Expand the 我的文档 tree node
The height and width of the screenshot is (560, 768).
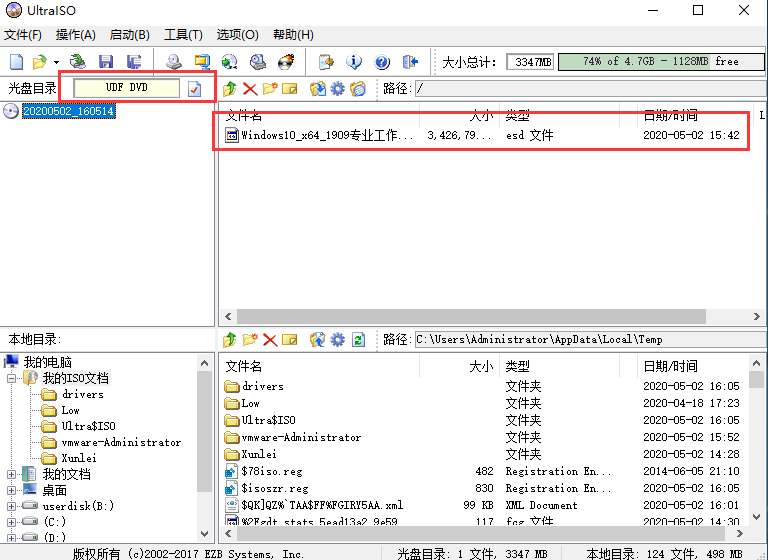point(12,474)
